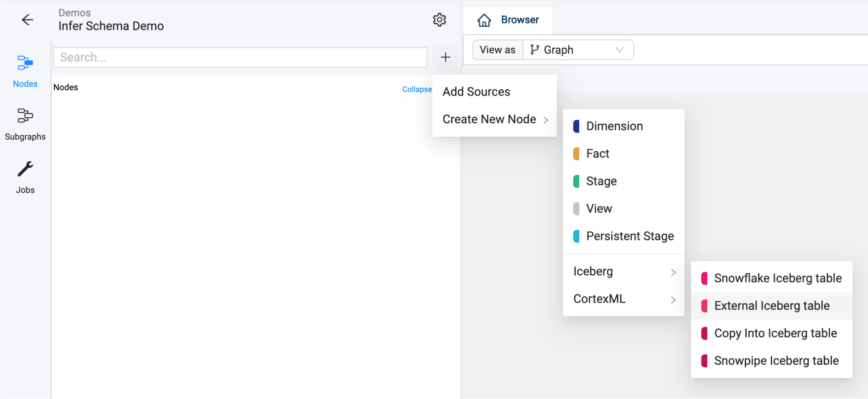The width and height of the screenshot is (868, 399).
Task: Open the View as Graph dropdown
Action: point(578,50)
